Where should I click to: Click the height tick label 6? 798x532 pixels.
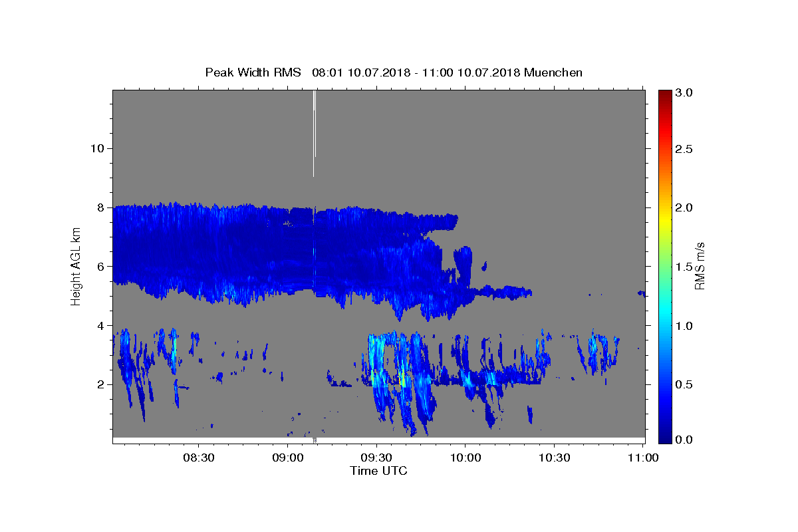coord(100,266)
